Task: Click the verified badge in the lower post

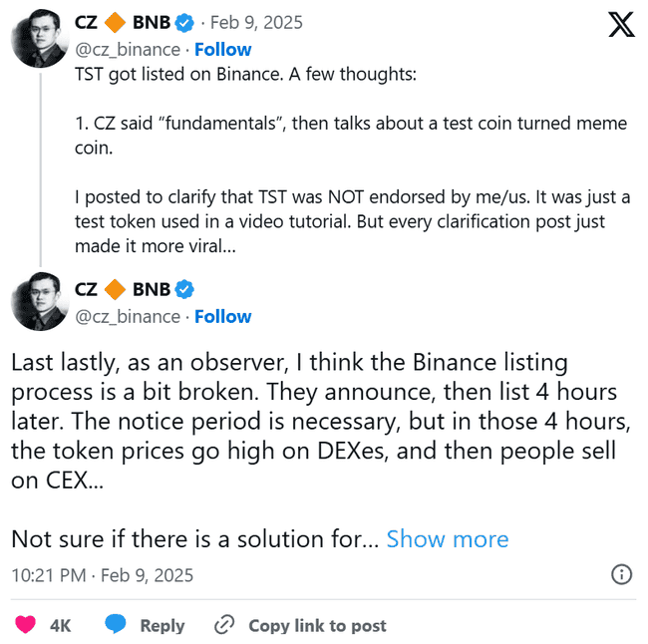Action: click(x=184, y=289)
